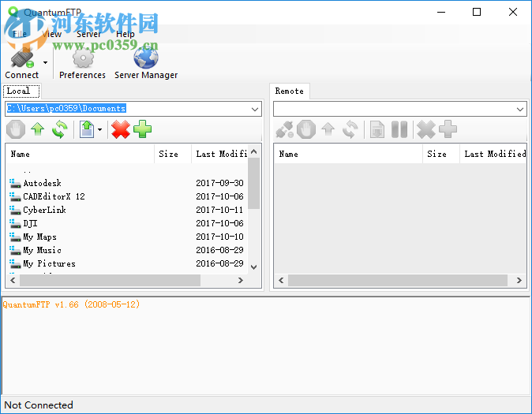Open the File menu
The image size is (532, 414).
(20, 34)
